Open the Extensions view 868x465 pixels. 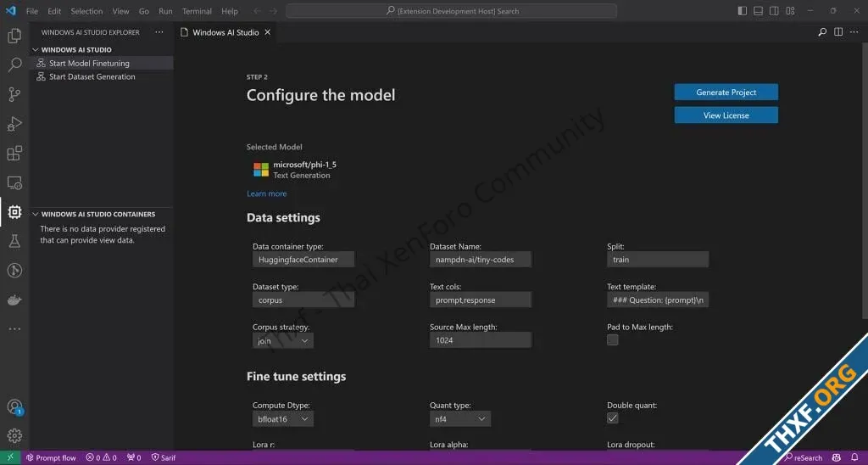(x=14, y=153)
